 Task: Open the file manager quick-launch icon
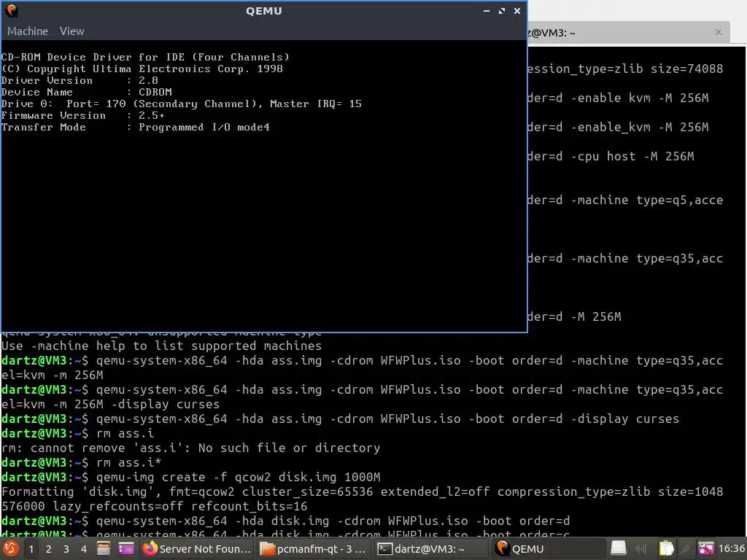[x=104, y=548]
